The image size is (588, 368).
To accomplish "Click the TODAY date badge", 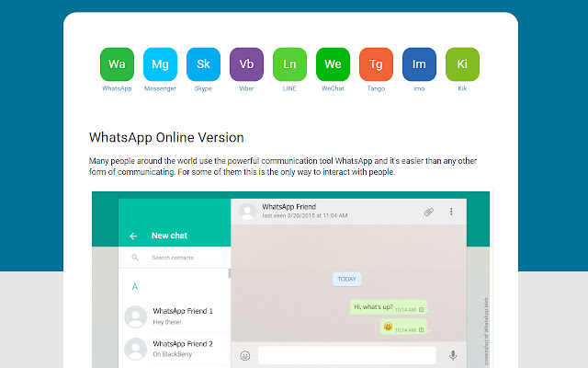I will [x=347, y=279].
